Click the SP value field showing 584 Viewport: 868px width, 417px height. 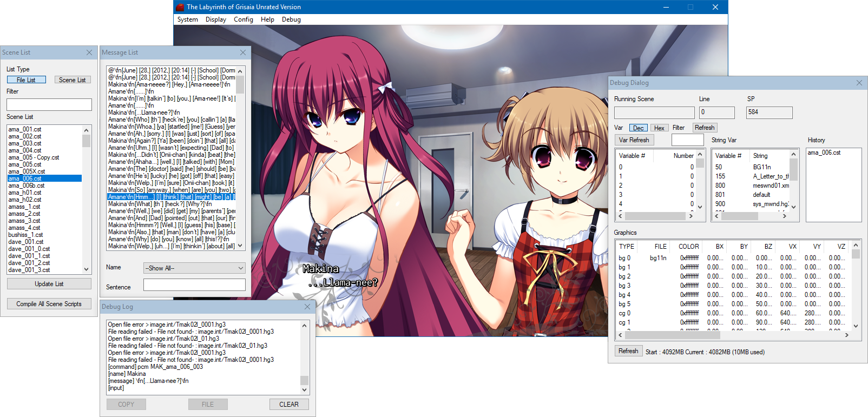tap(770, 112)
